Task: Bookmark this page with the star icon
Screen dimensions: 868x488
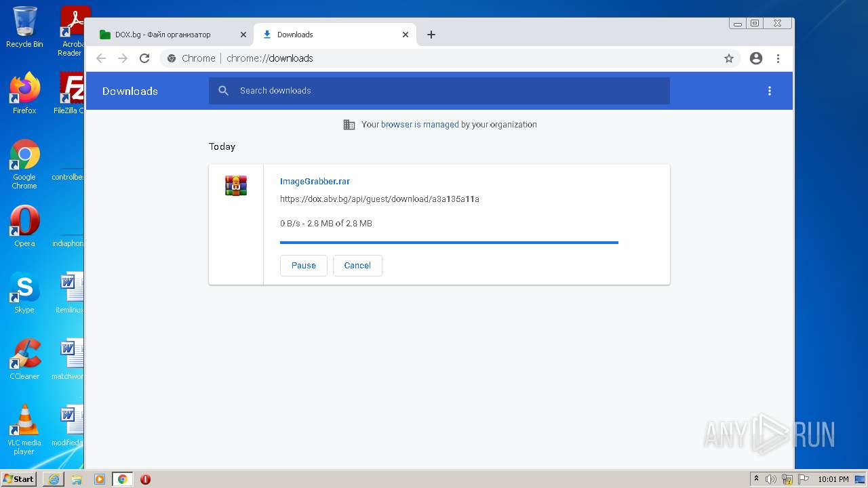Action: [x=729, y=58]
